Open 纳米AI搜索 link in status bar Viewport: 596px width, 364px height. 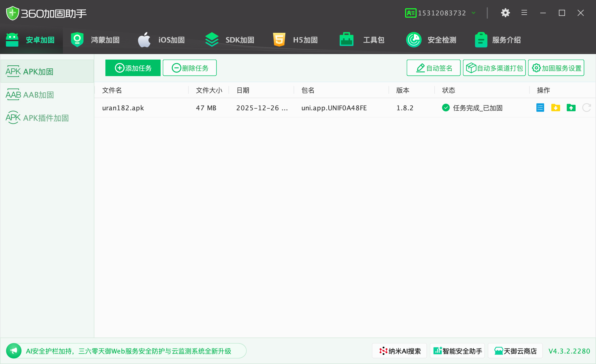(399, 351)
